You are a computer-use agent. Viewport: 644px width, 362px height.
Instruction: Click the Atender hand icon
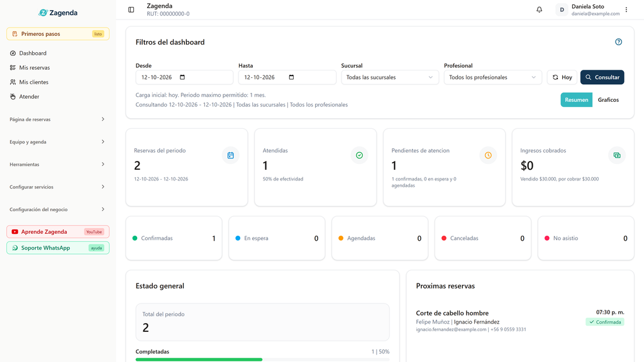[x=13, y=96]
